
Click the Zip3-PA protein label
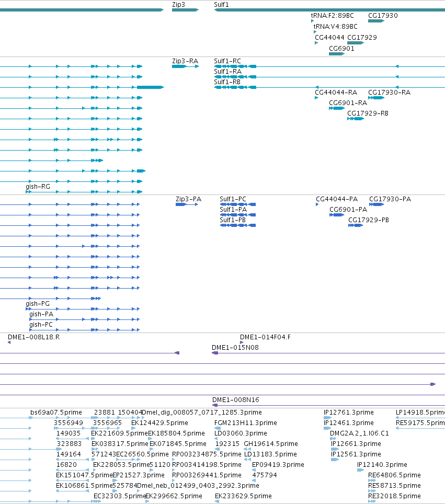(188, 199)
